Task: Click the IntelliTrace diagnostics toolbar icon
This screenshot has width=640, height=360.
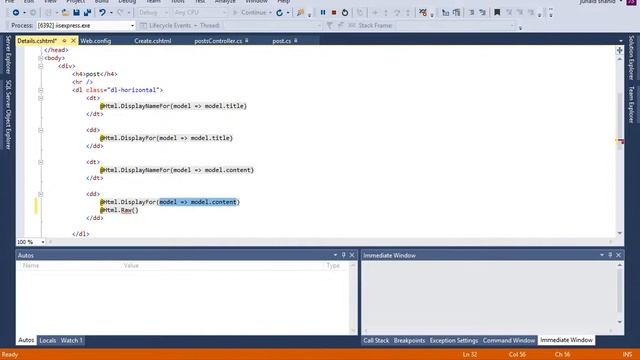Action: pos(423,13)
